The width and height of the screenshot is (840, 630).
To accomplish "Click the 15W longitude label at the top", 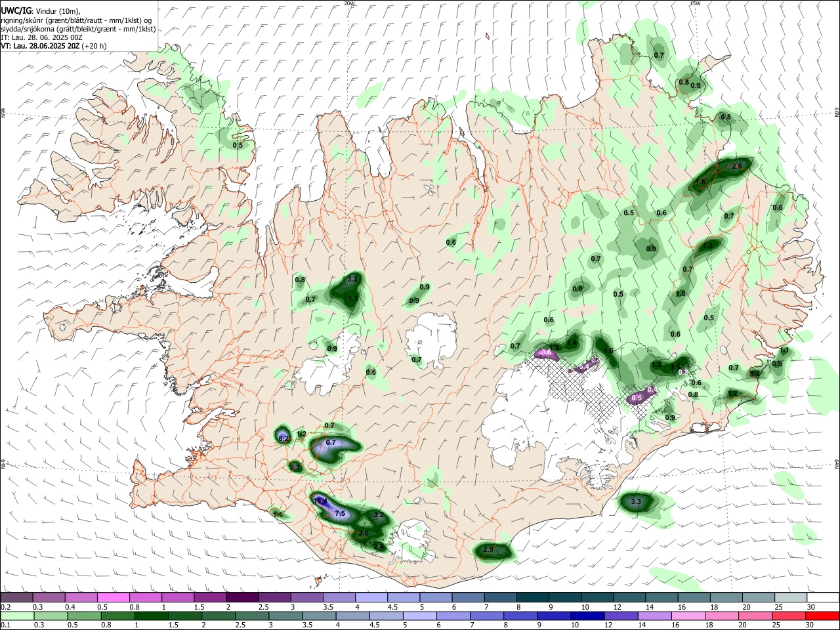I will 695,3.
